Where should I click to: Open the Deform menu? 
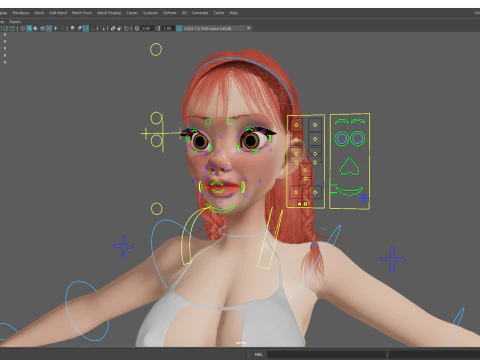169,13
